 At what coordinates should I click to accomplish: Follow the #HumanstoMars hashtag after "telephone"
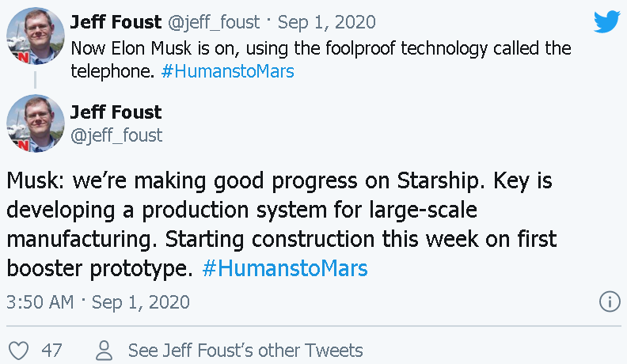(227, 71)
